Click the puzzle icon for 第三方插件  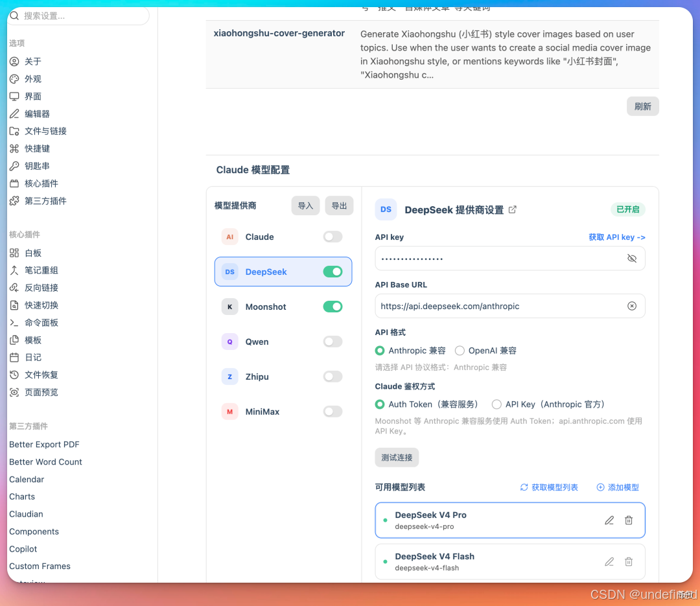[x=14, y=201]
